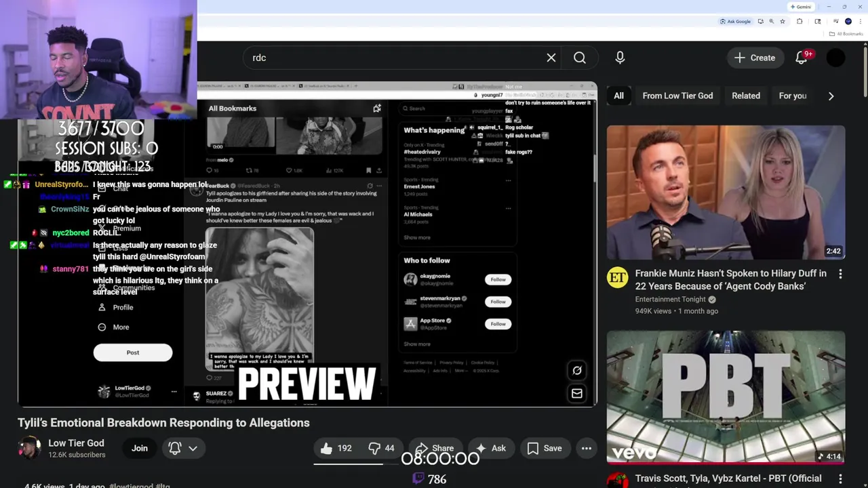
Task: Click the share icon on melo's post
Action: coord(380,171)
